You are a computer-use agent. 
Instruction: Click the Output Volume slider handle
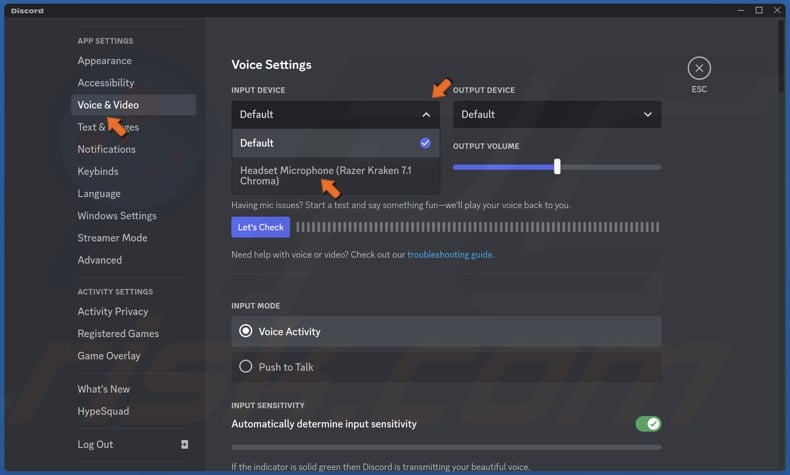(x=557, y=167)
